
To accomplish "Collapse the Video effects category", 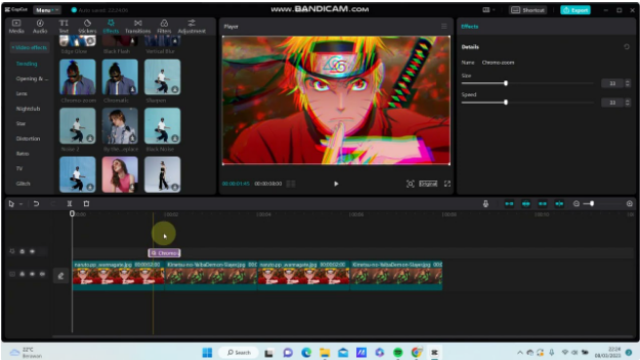I will [x=29, y=48].
